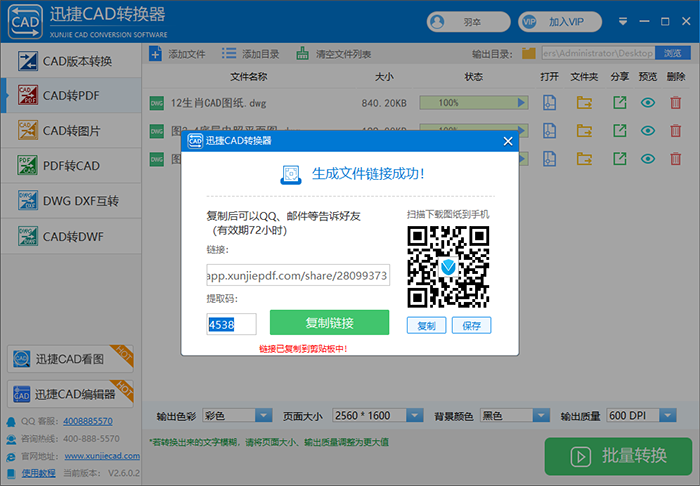The image size is (700, 486).
Task: Toggle preview eye in the third row
Action: (x=648, y=159)
